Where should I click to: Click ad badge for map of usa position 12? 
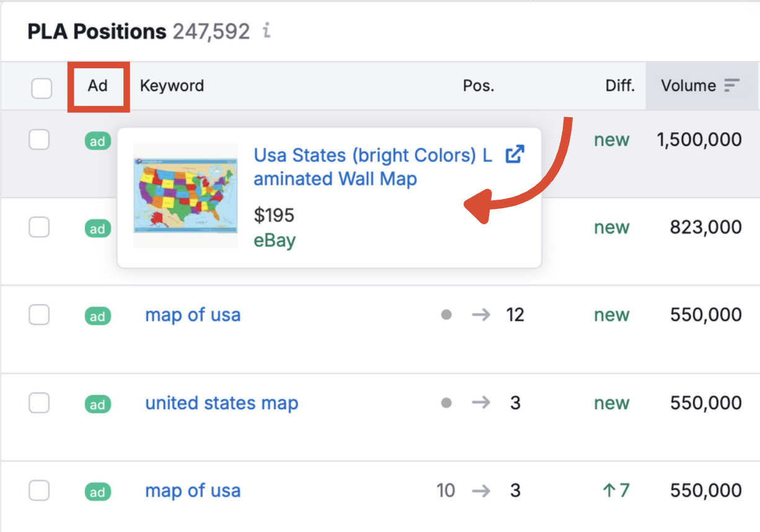click(97, 316)
